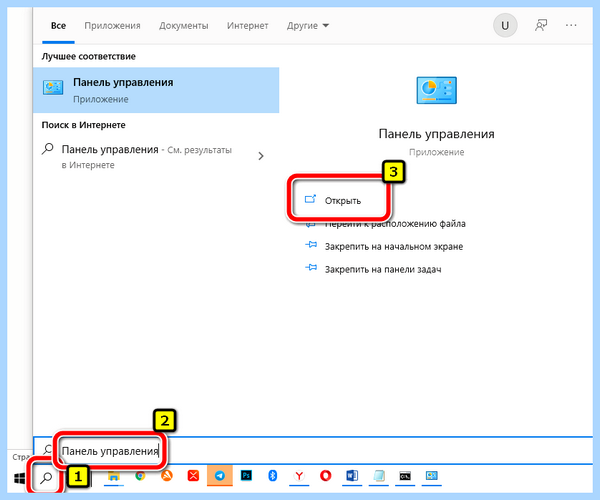Open the orange round app on taskbar
The width and height of the screenshot is (600, 500).
(x=167, y=476)
